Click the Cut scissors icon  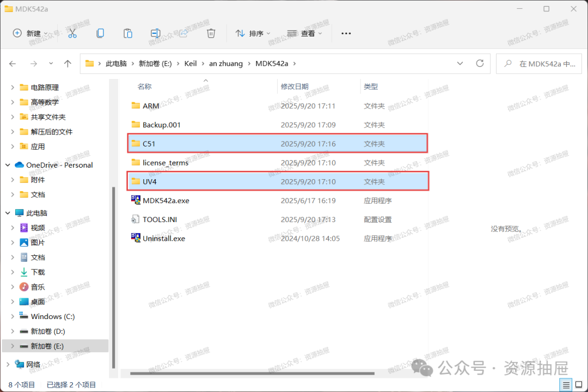pyautogui.click(x=72, y=33)
